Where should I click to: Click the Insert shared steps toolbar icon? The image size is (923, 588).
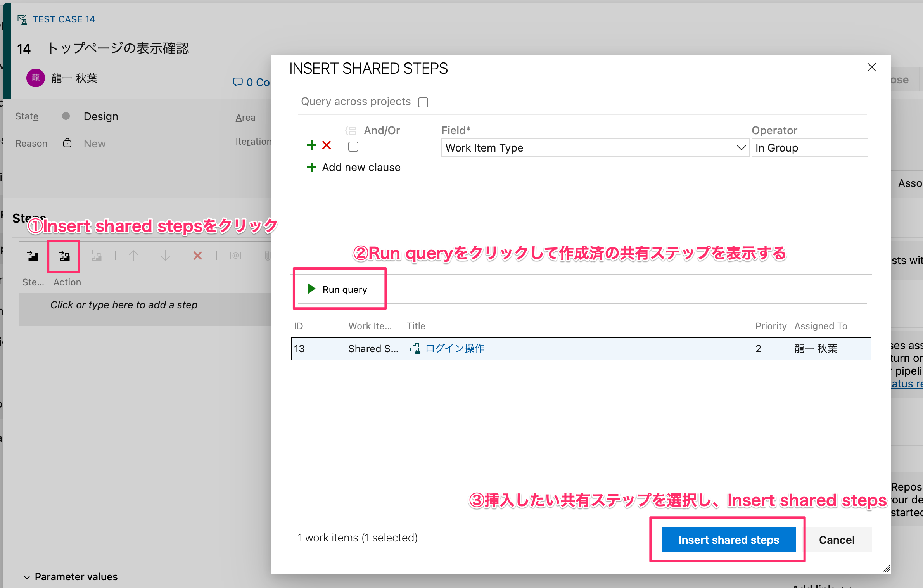point(64,256)
